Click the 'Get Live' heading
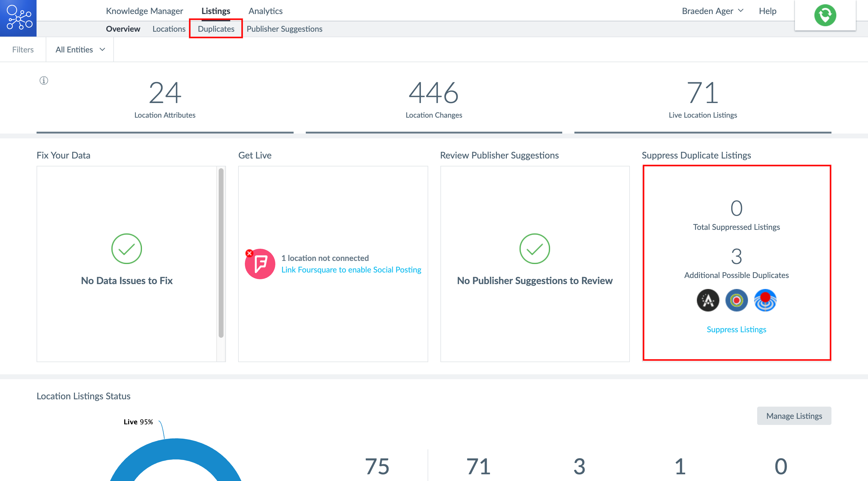 coord(255,155)
